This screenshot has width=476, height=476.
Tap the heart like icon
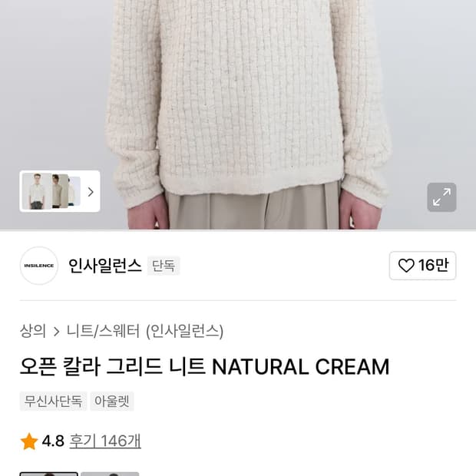point(406,266)
